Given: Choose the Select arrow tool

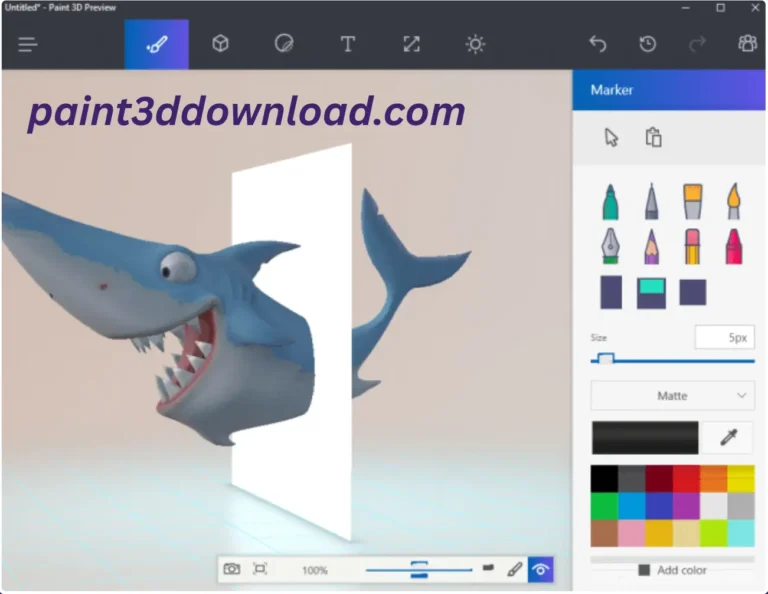Looking at the screenshot, I should (611, 138).
